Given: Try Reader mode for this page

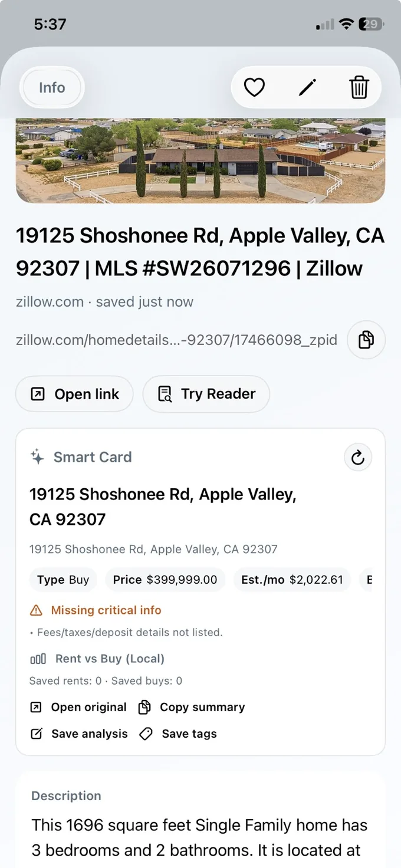Looking at the screenshot, I should coord(206,393).
